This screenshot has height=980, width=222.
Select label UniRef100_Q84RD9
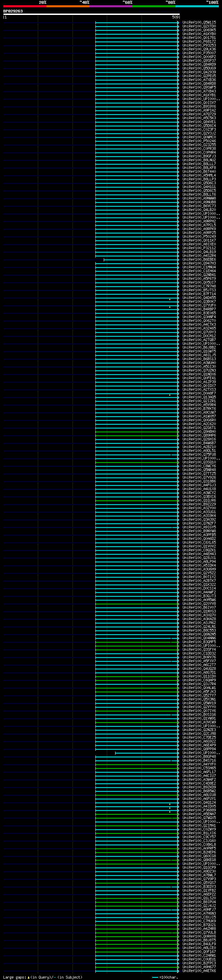click(x=199, y=64)
